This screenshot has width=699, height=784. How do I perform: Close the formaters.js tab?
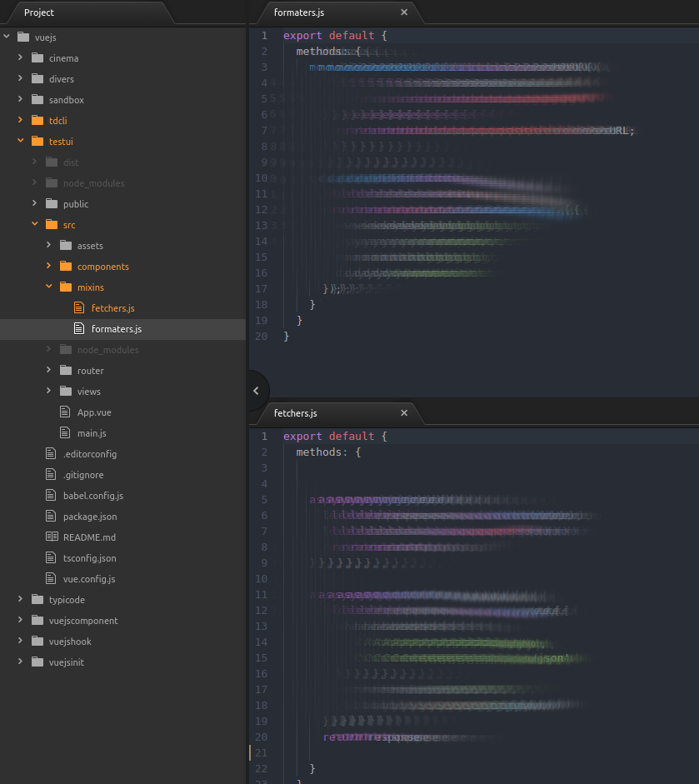coord(404,12)
